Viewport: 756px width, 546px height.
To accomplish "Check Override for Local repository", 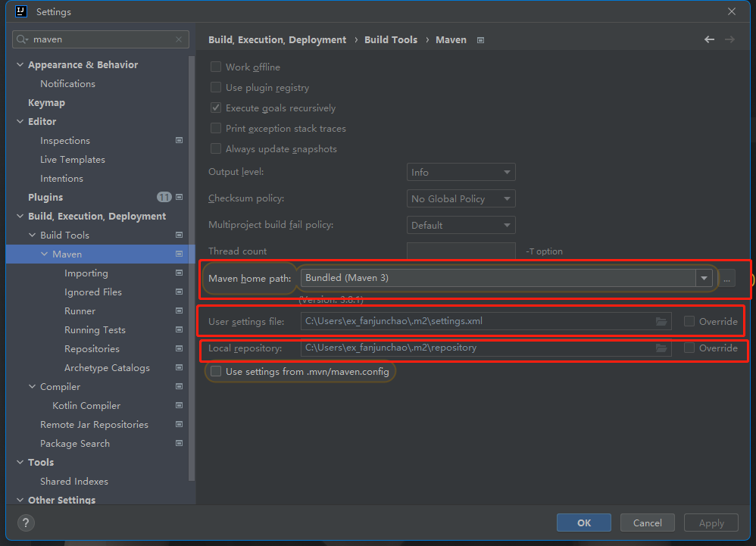I will [689, 348].
